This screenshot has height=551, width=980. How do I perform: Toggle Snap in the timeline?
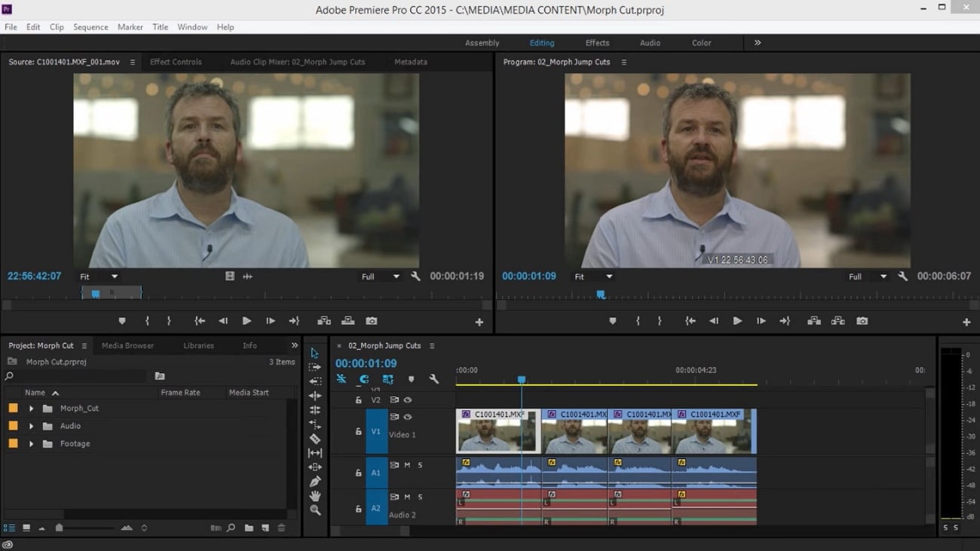coord(364,379)
